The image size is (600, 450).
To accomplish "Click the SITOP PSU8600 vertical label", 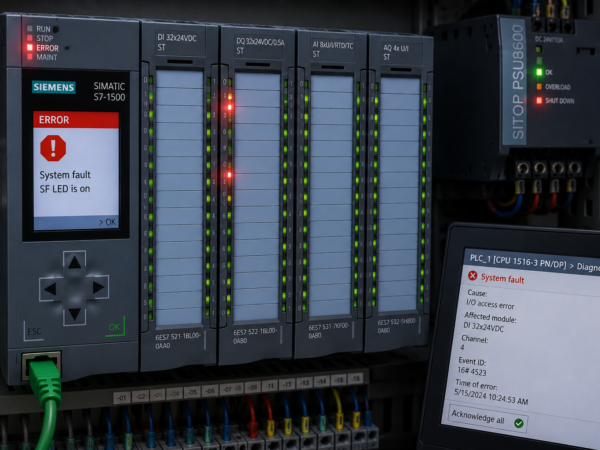I will click(x=517, y=82).
